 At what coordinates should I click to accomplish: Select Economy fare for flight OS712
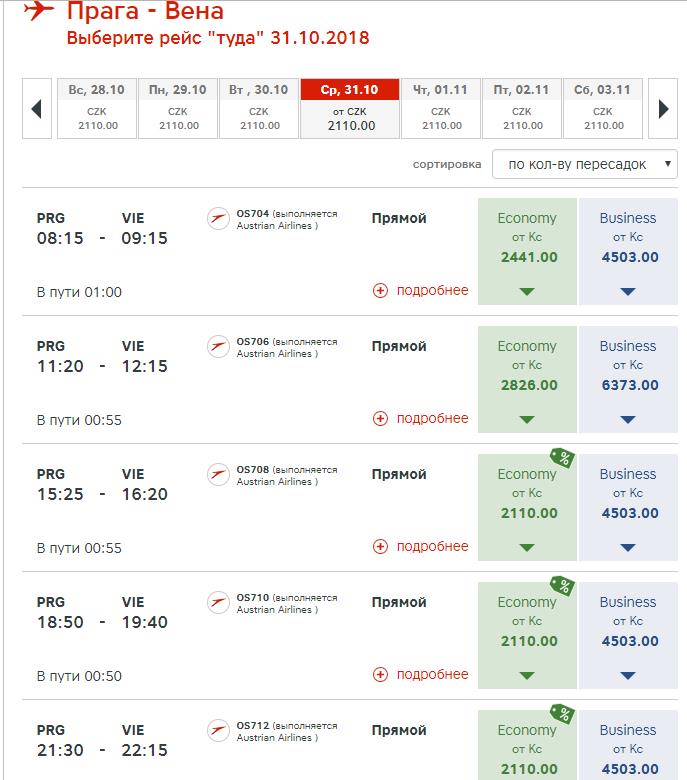click(527, 745)
